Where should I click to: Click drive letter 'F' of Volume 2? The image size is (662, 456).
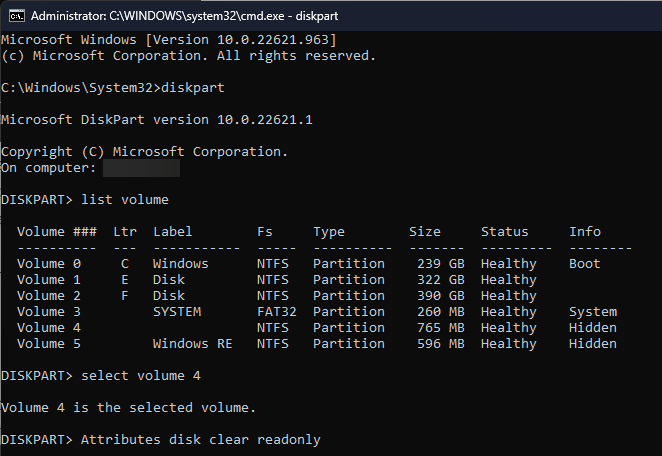click(125, 296)
